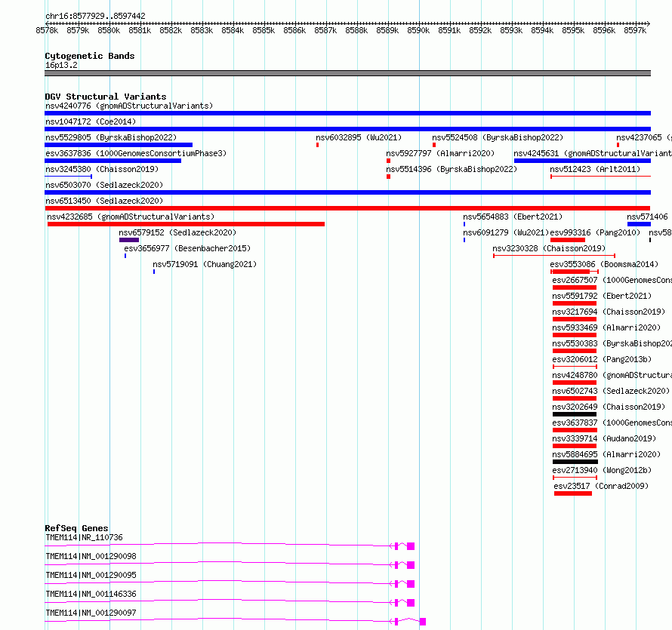
Task: Click black bar under nsv5884695
Action: point(575,462)
